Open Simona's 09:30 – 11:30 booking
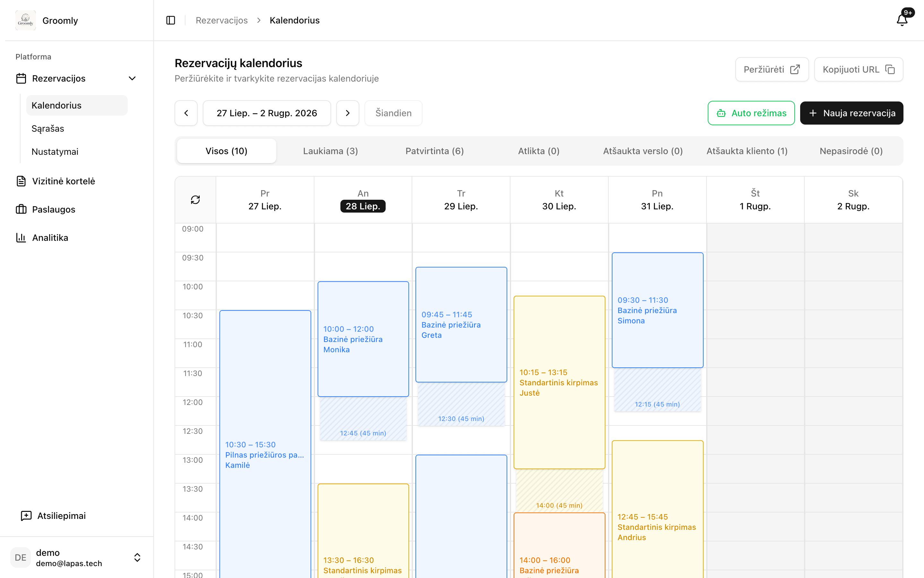The width and height of the screenshot is (924, 578). pyautogui.click(x=657, y=310)
